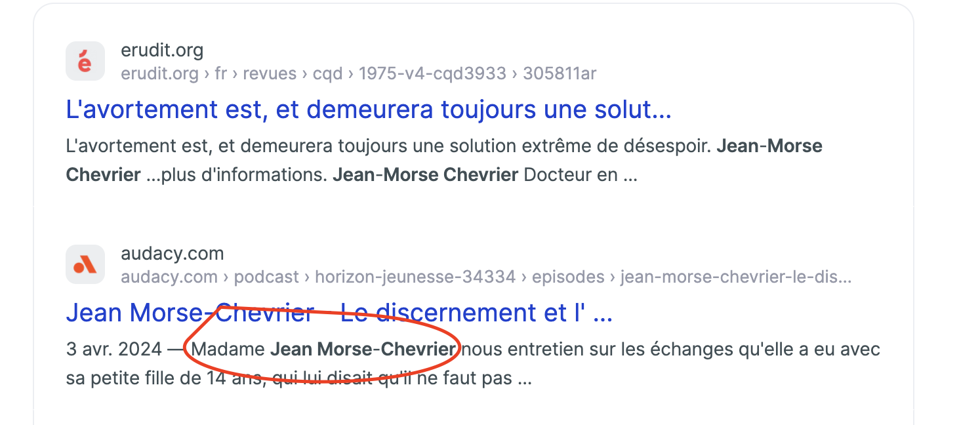The width and height of the screenshot is (980, 425).
Task: Click the erudit.org site name heading
Action: coord(162,50)
